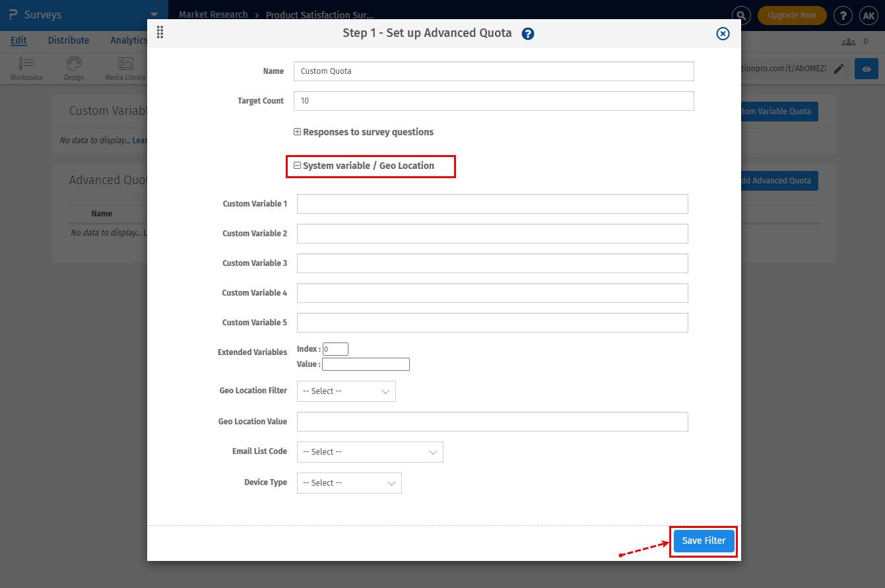
Task: Switch to the Distribute tab
Action: click(x=68, y=40)
